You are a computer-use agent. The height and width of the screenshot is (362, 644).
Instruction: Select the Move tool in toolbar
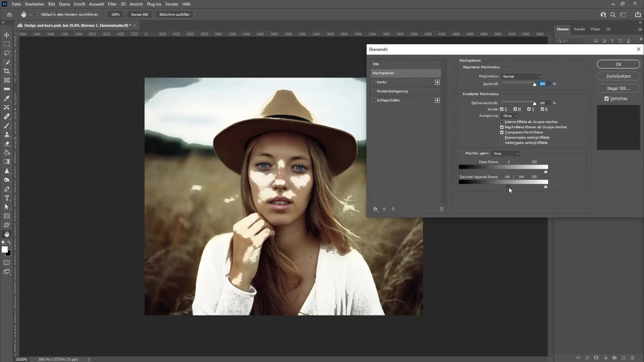7,35
